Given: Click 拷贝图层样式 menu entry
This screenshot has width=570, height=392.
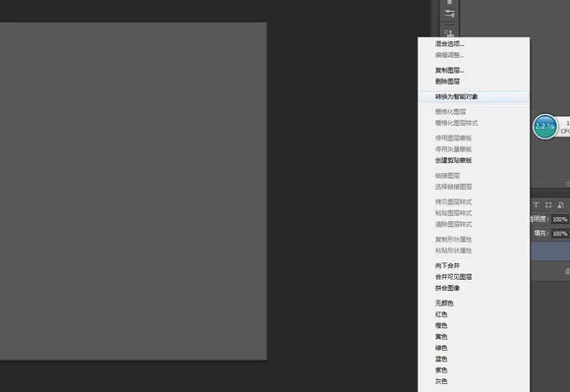Looking at the screenshot, I should pyautogui.click(x=453, y=201).
